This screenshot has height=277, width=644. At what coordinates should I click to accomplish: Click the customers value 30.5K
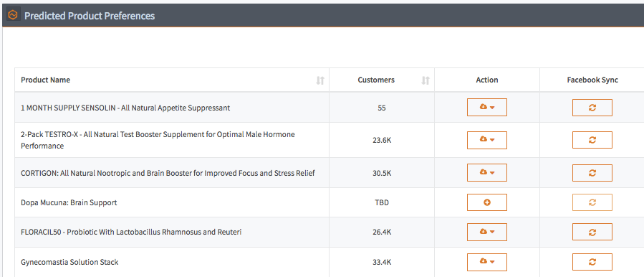coord(382,173)
